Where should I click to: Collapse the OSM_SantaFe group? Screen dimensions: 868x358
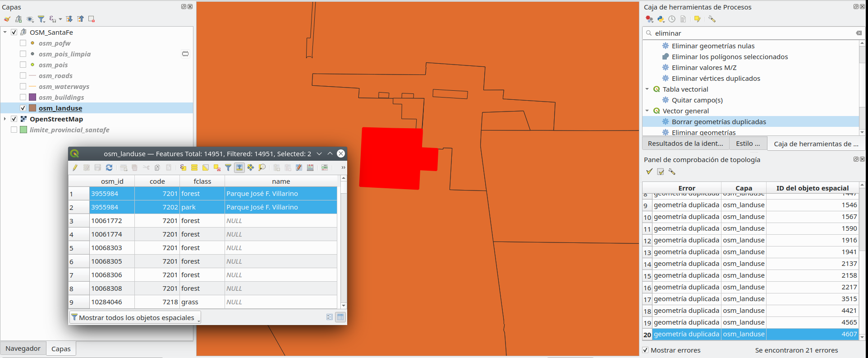click(x=5, y=32)
